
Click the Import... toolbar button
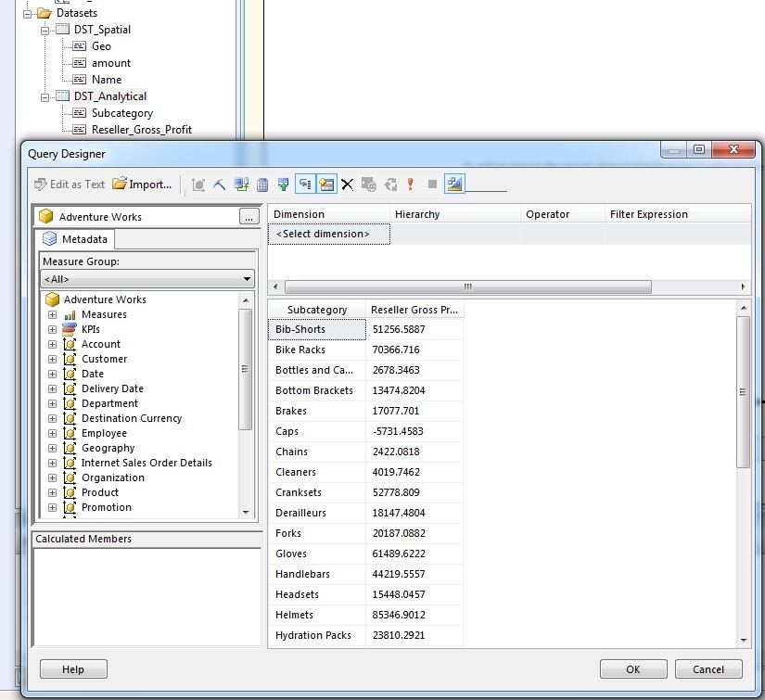pyautogui.click(x=143, y=185)
